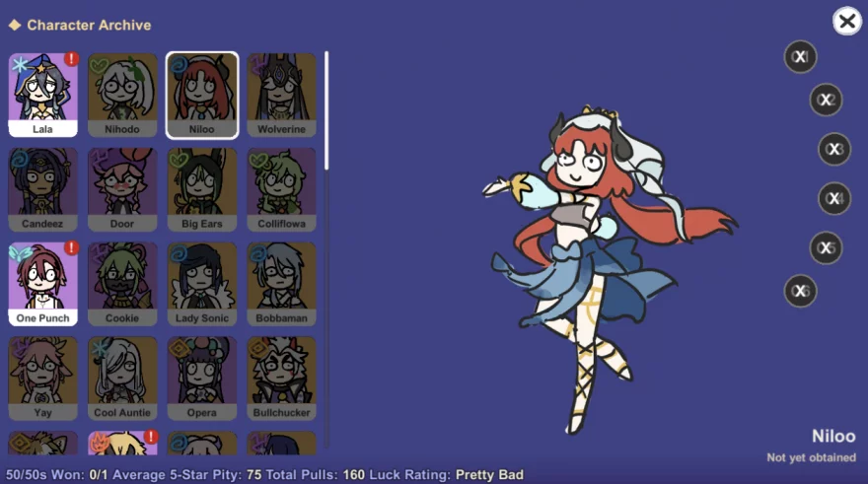Select Candeez in the archive
868x484 pixels.
pyautogui.click(x=42, y=189)
